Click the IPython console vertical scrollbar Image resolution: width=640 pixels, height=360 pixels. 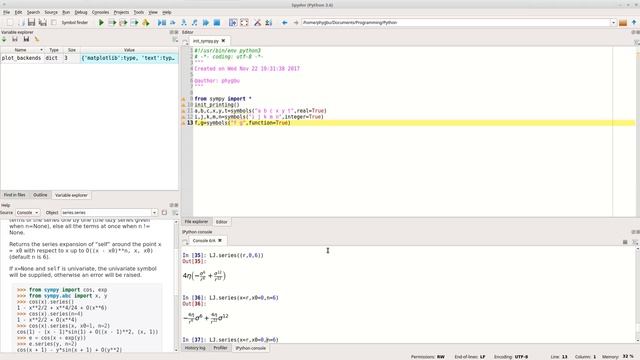coord(638,294)
